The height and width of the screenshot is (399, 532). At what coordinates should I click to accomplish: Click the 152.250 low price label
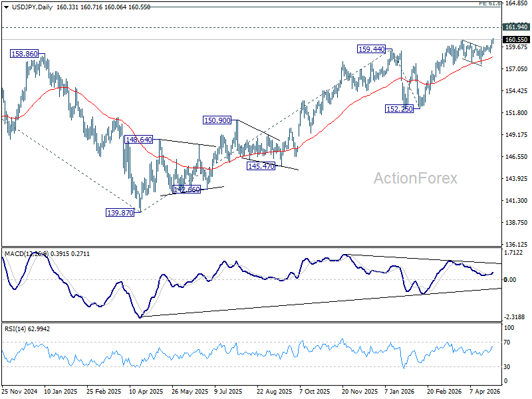pyautogui.click(x=400, y=109)
